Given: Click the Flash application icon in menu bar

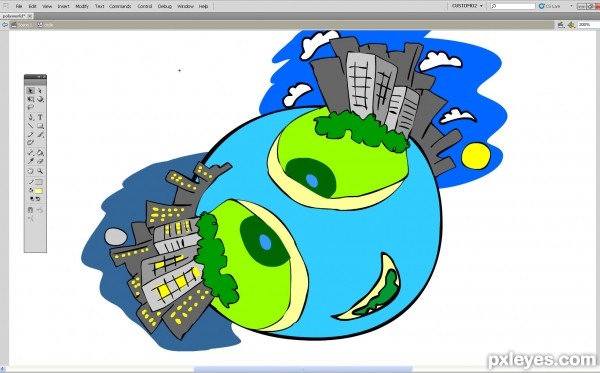Looking at the screenshot, I should 5,6.
